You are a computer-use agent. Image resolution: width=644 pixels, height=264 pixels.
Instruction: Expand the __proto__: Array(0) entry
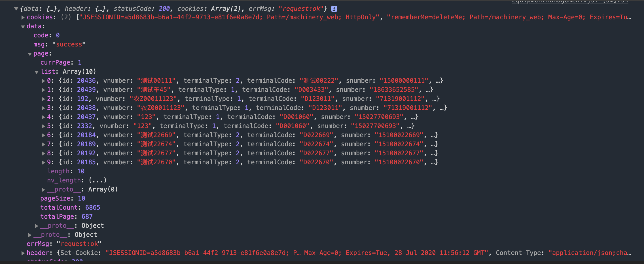coord(43,190)
